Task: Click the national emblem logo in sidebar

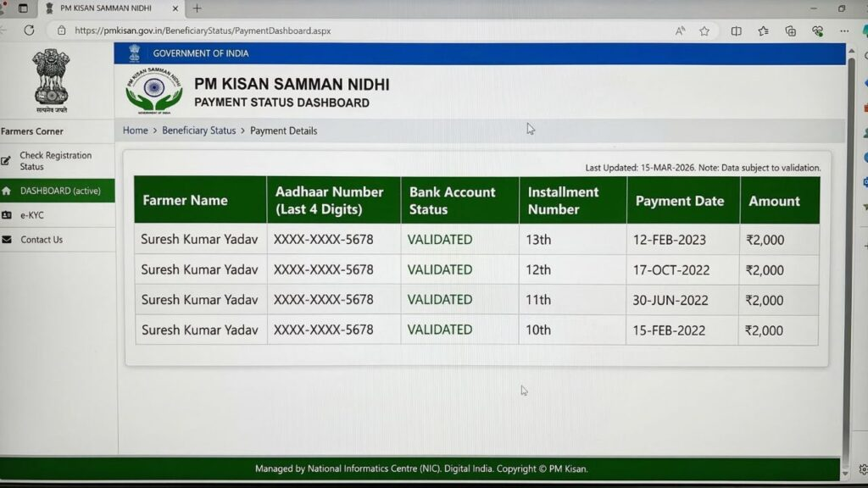Action: (51, 78)
